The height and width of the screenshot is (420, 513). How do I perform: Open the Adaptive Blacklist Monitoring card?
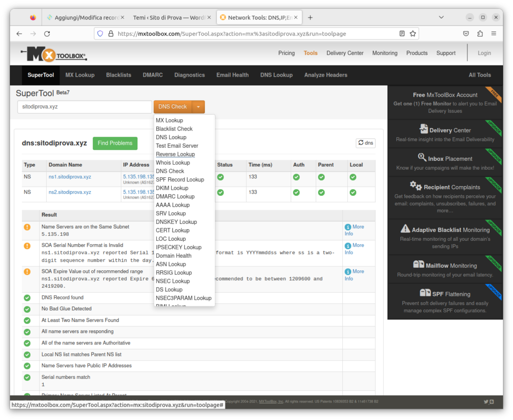click(x=445, y=237)
